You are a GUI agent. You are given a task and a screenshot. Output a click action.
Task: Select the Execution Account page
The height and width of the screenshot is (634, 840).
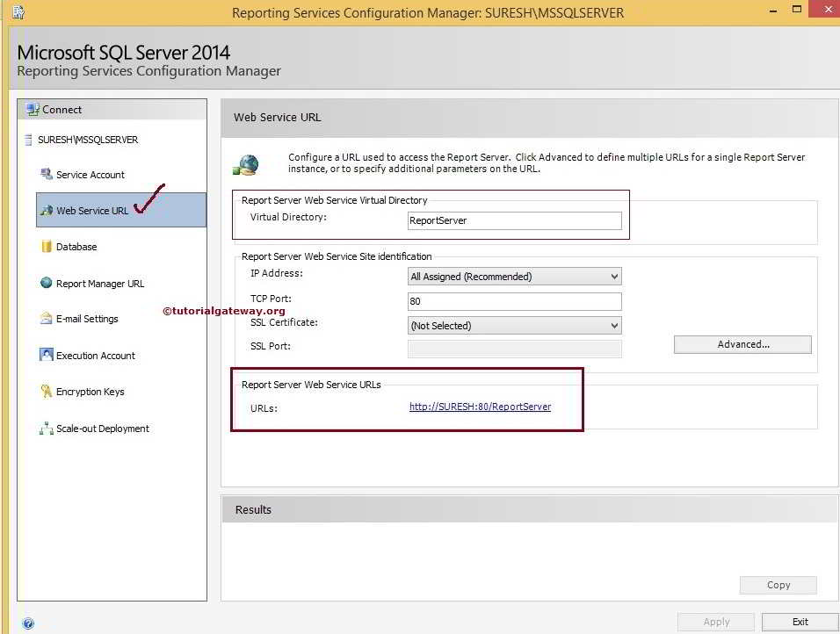(97, 355)
